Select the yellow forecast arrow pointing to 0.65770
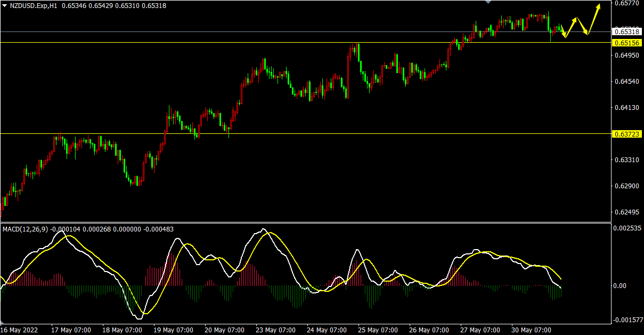 click(594, 19)
